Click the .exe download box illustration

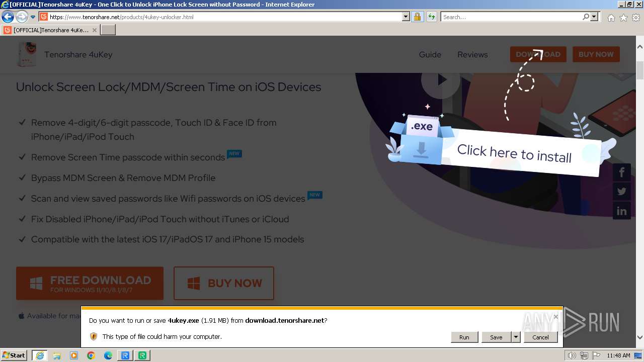[x=422, y=139]
